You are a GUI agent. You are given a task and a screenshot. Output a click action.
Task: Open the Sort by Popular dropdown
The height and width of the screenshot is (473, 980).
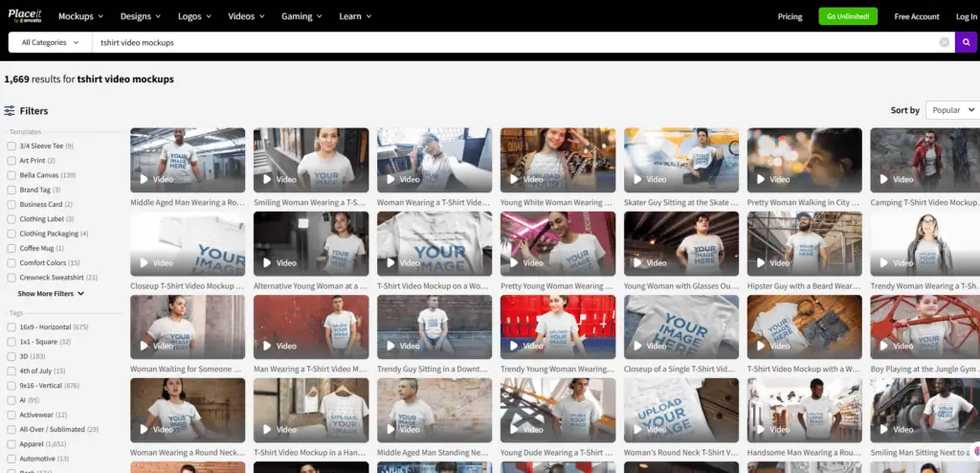(x=952, y=110)
